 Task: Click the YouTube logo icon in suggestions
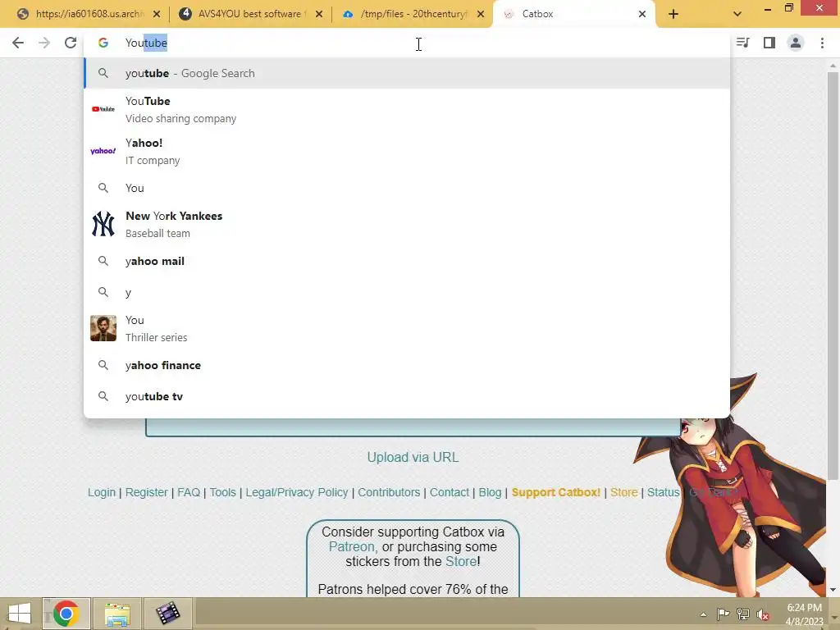(x=103, y=109)
